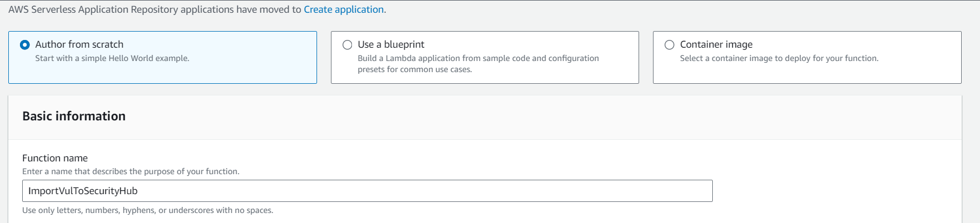Pick the Container image radio button

tap(670, 45)
